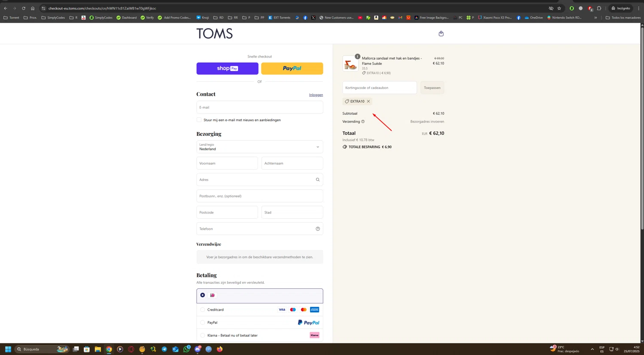The height and width of the screenshot is (355, 644).
Task: Click the Voornaam input field
Action: [x=227, y=163]
